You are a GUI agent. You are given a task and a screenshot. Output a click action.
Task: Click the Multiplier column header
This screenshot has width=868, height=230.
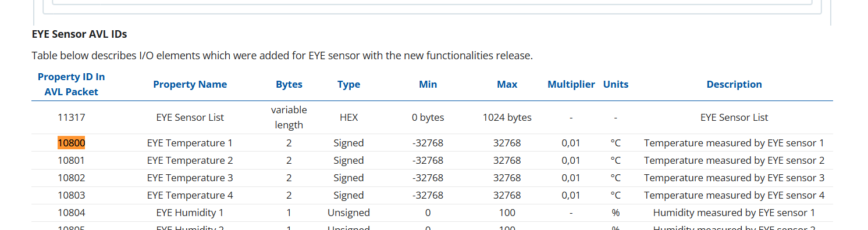[571, 84]
